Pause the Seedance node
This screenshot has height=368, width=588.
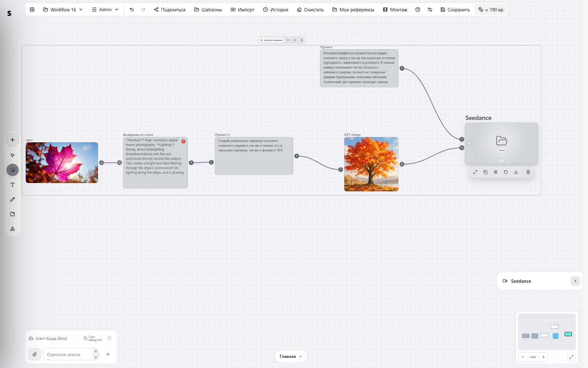click(x=496, y=172)
